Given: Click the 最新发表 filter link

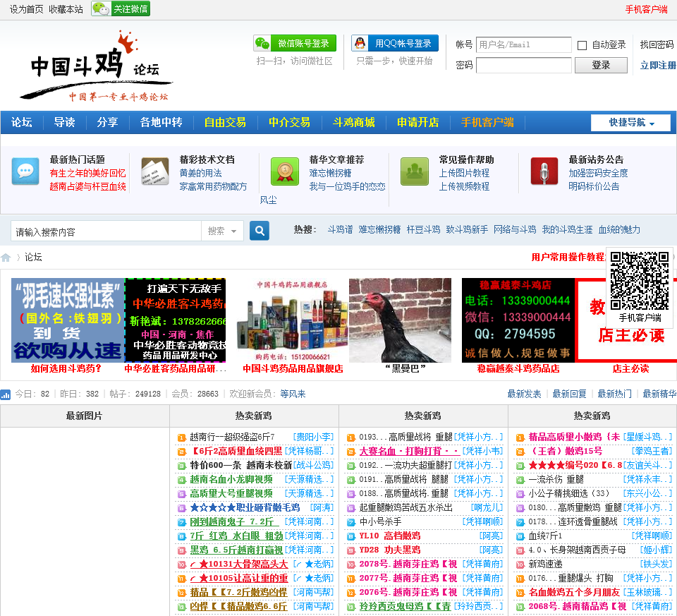Looking at the screenshot, I should pyautogui.click(x=524, y=394).
